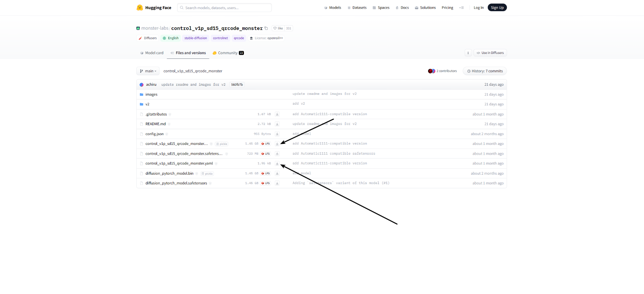This screenshot has height=294, width=644.
Task: Open the monster-labs organization link
Action: pos(155,28)
